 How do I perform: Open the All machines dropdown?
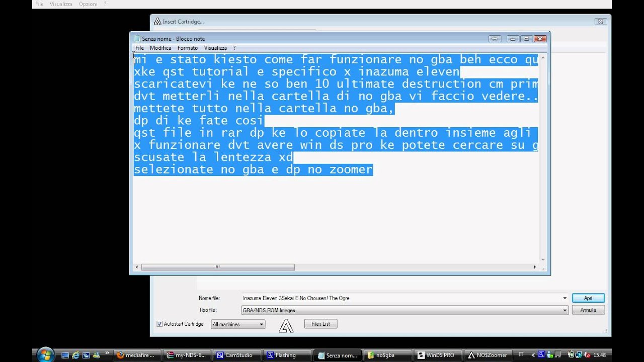click(x=238, y=324)
